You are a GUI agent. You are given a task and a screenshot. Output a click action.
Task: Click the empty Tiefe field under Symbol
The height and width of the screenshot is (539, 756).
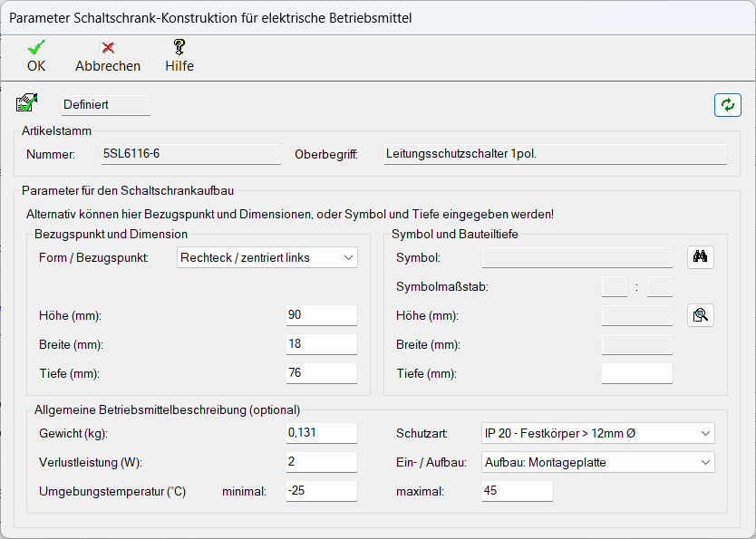pos(637,373)
